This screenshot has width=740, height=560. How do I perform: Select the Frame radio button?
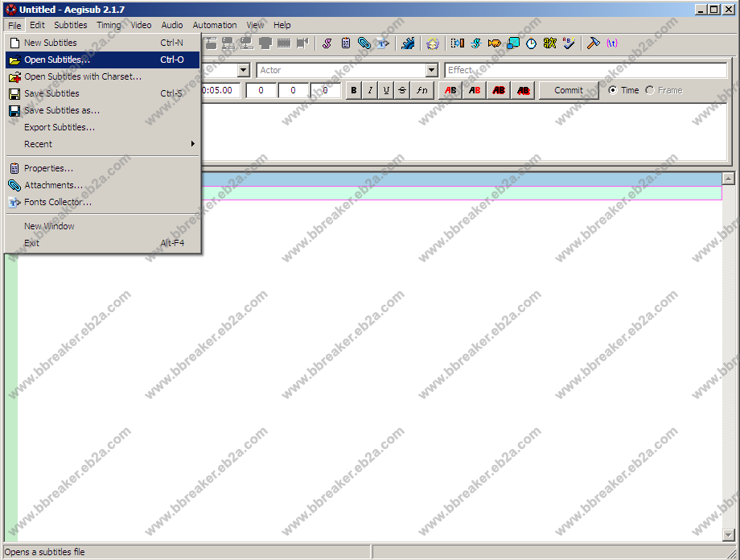(x=650, y=90)
